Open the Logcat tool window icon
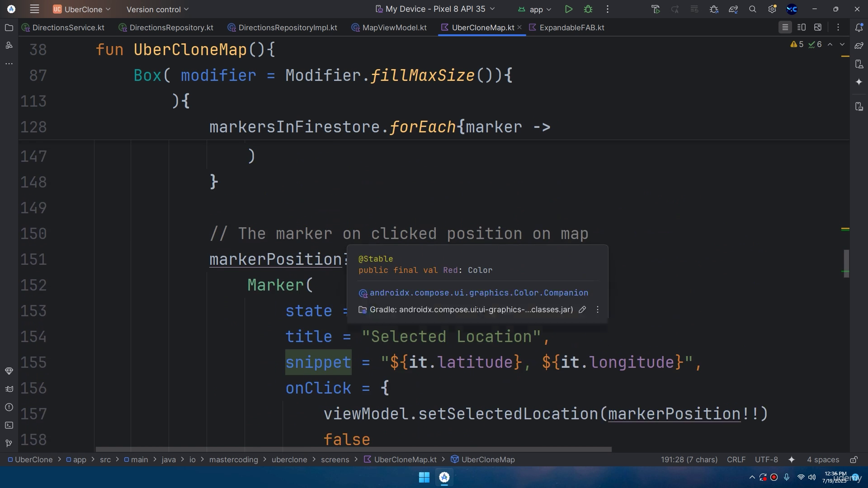 9,389
